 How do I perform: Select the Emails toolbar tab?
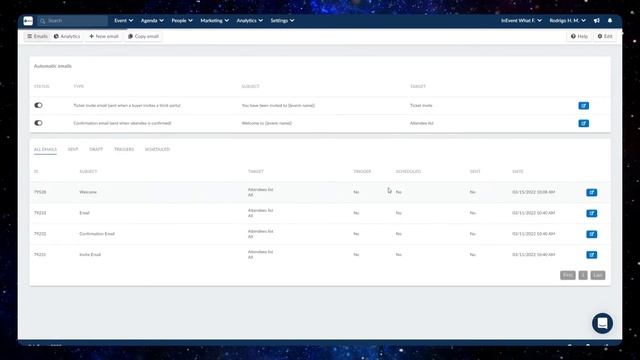37,36
